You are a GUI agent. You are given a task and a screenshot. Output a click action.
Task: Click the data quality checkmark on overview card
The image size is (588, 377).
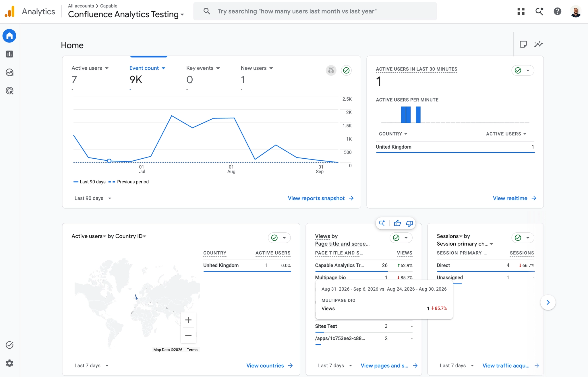point(347,70)
